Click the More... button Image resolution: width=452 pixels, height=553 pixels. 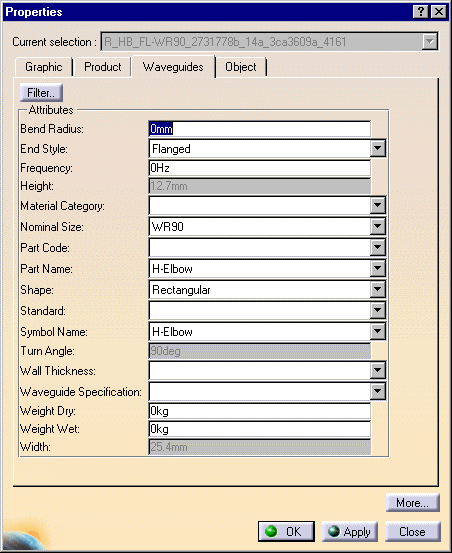click(413, 503)
